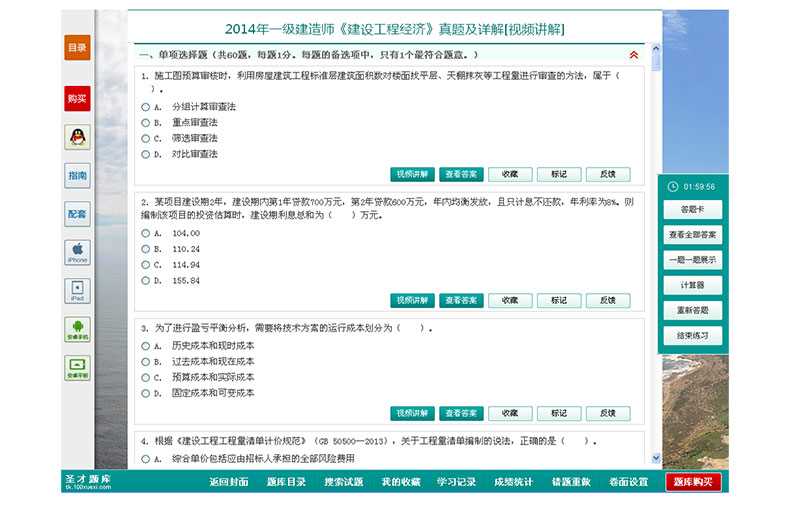790x505 pixels.
Task: Collapse the 单项选择题 section with red chevron
Action: [x=633, y=55]
